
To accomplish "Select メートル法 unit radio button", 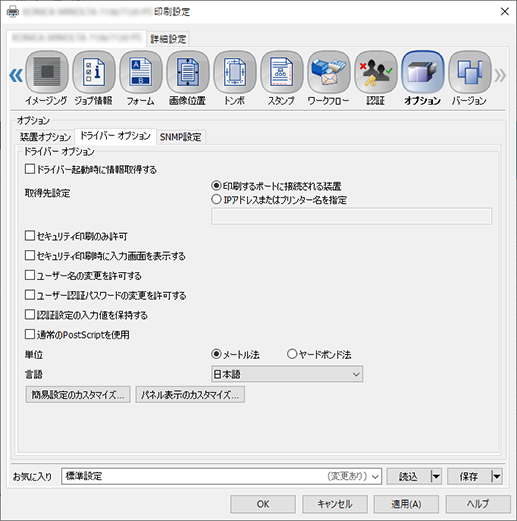I will point(216,354).
